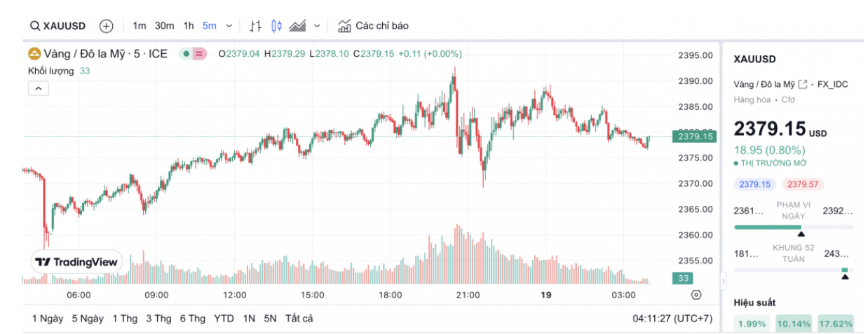Click the timezone clock showing UTC+7
This screenshot has height=334, width=868.
672,319
